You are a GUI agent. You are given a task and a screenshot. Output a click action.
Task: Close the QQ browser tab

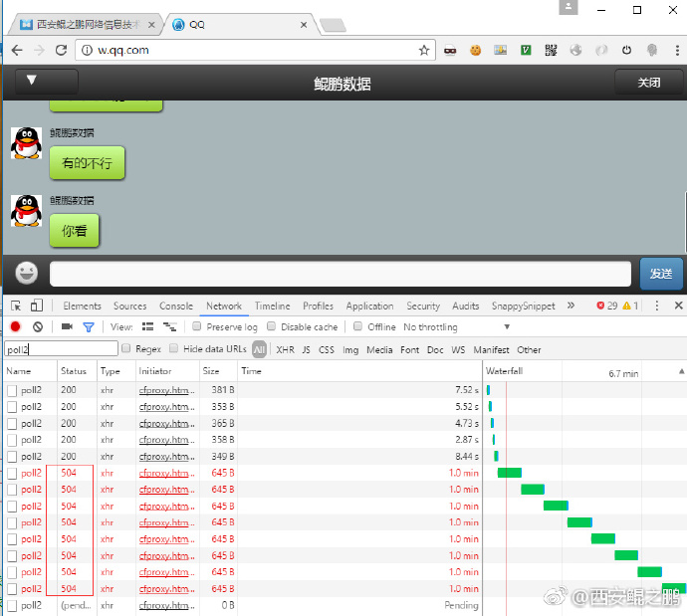tap(304, 25)
